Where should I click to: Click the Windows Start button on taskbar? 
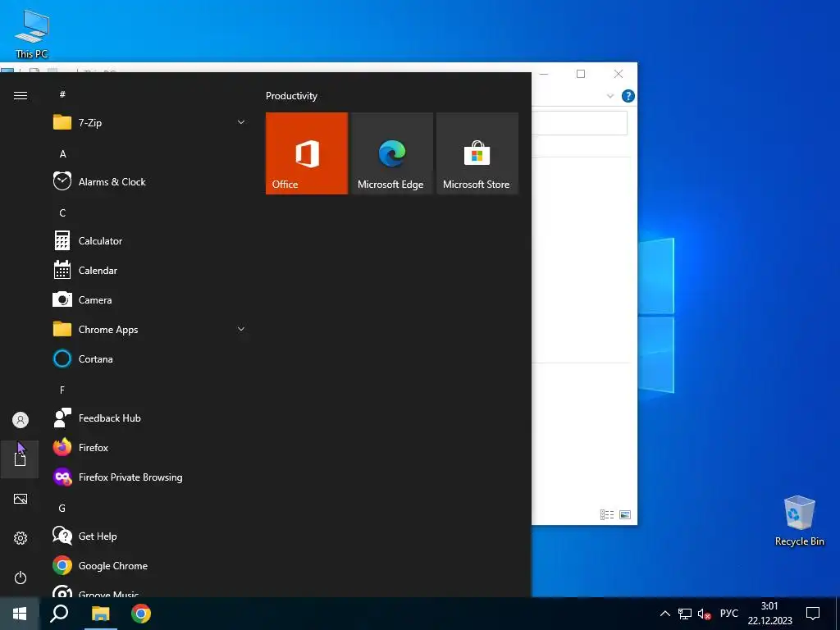click(20, 614)
